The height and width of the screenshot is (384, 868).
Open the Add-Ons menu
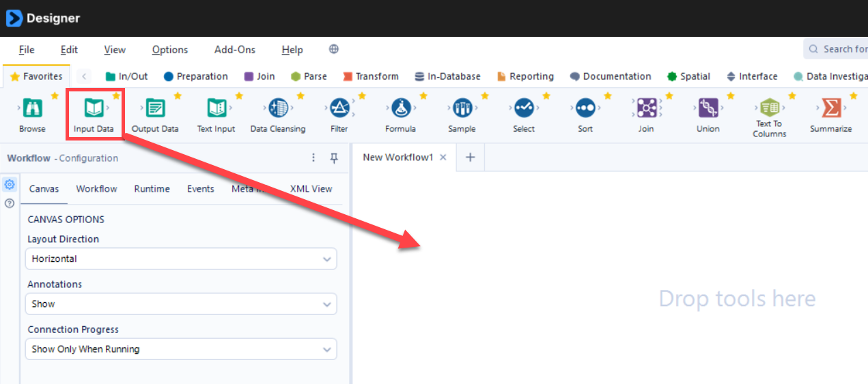click(235, 49)
